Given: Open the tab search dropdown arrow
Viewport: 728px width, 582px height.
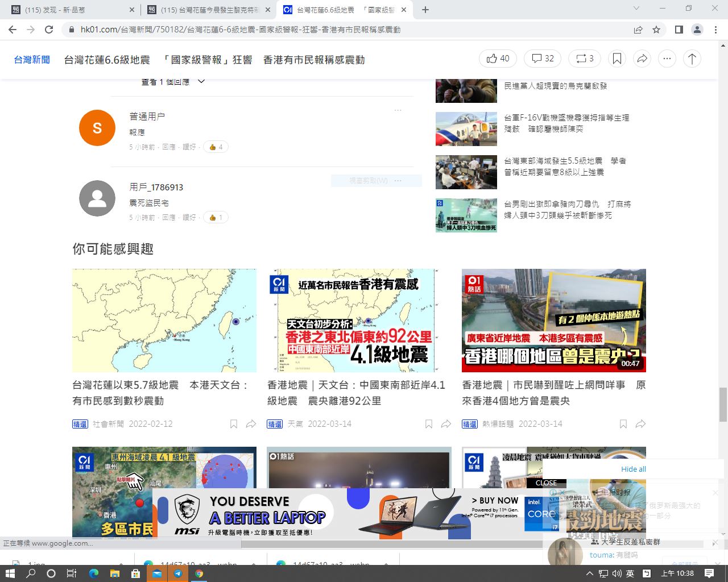Looking at the screenshot, I should tap(637, 9).
